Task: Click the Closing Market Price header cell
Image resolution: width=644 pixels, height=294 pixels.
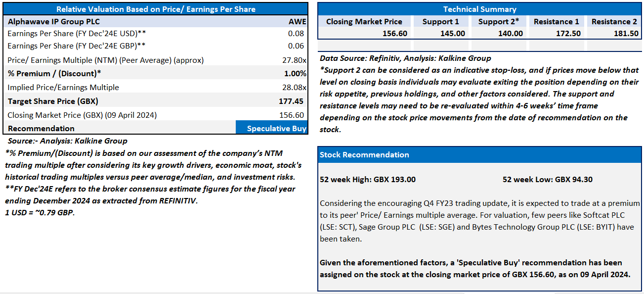Action: tap(364, 22)
